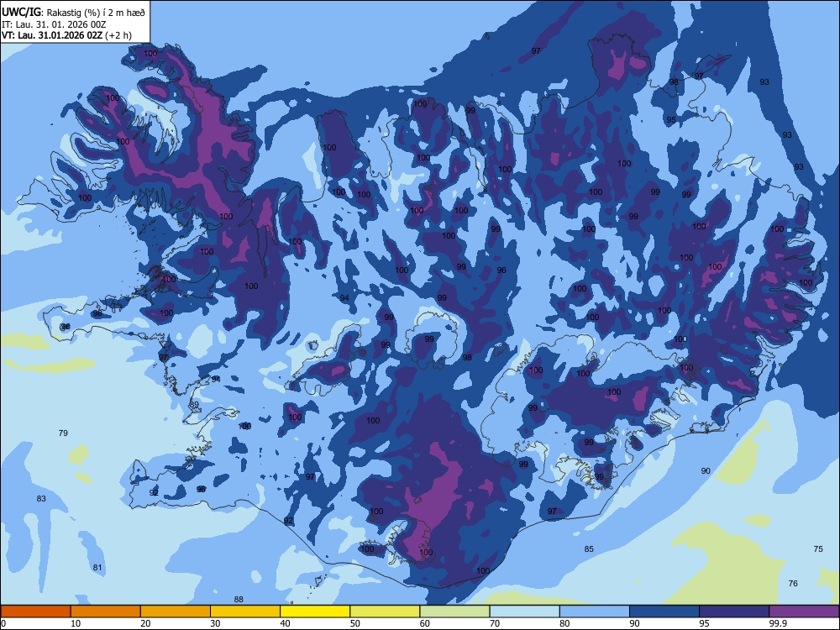Select the light blue 80–90 legend swatch
Viewport: 840px width, 630px height.
click(x=595, y=612)
